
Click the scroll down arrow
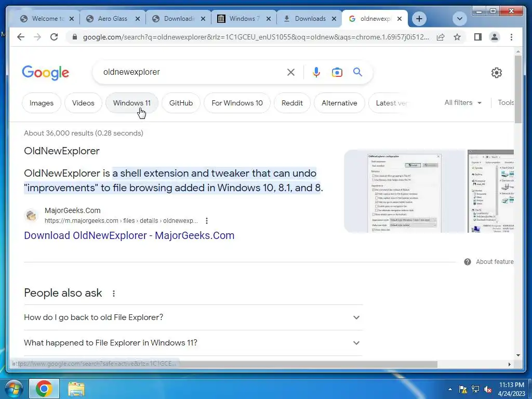click(518, 355)
